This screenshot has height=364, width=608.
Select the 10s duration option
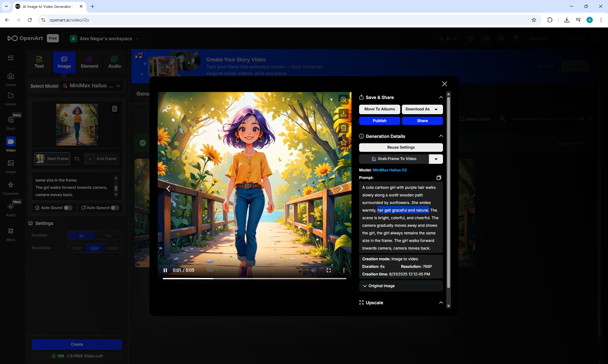[x=108, y=236]
